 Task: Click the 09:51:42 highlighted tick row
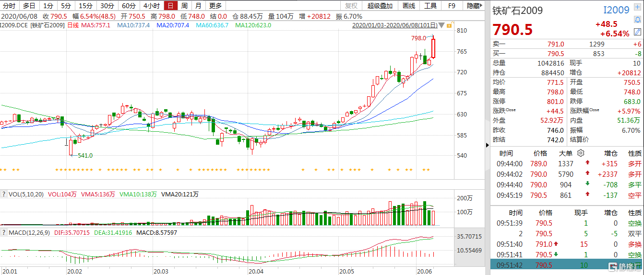(567, 265)
